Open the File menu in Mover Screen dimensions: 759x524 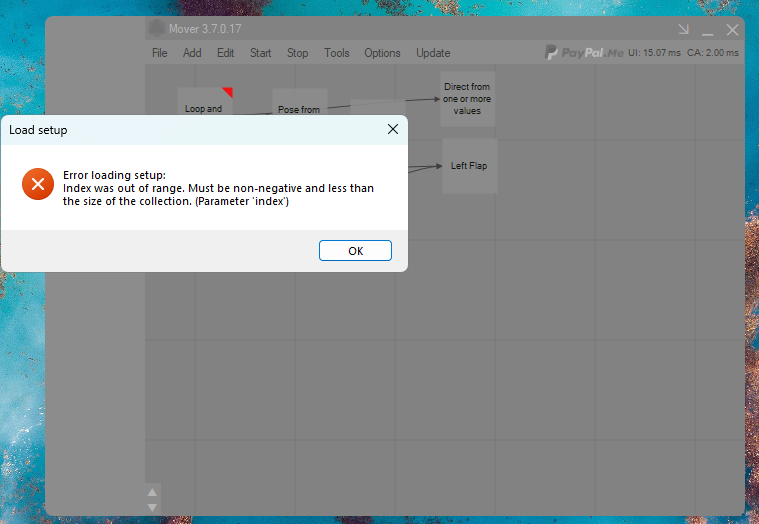click(x=160, y=53)
